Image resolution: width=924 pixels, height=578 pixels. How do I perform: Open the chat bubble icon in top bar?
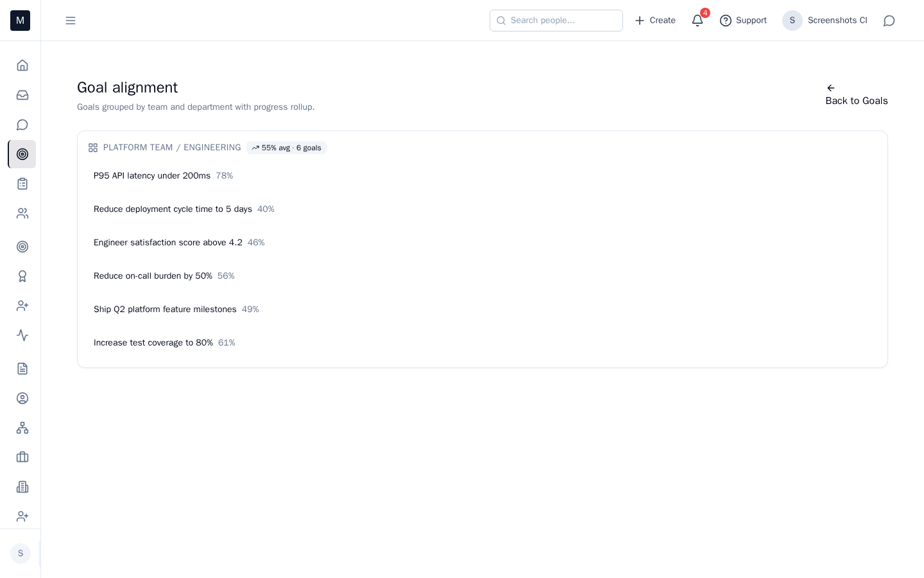point(889,21)
